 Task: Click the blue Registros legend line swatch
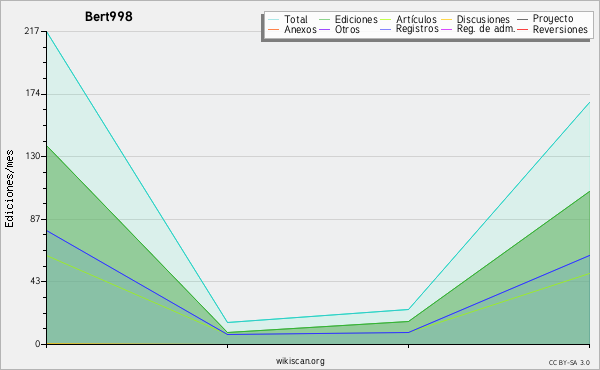coord(385,29)
